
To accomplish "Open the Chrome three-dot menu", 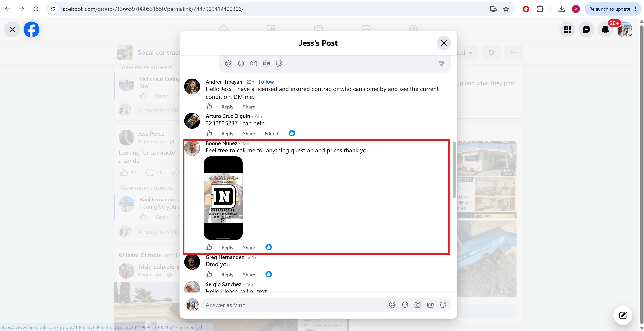I will pyautogui.click(x=635, y=9).
